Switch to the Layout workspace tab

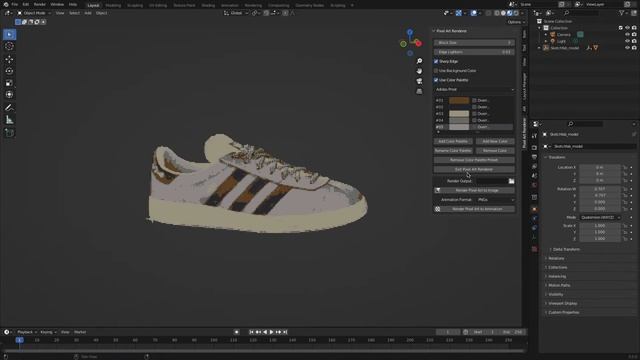pos(93,5)
